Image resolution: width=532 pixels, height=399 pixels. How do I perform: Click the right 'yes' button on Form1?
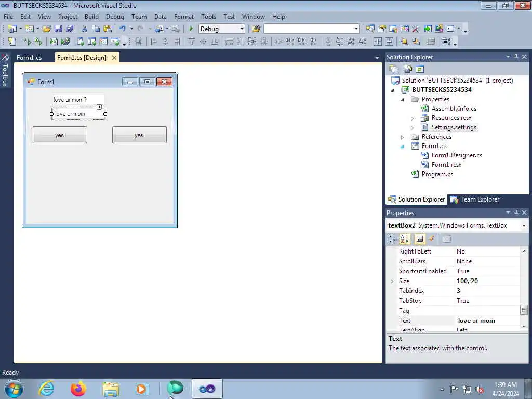139,135
